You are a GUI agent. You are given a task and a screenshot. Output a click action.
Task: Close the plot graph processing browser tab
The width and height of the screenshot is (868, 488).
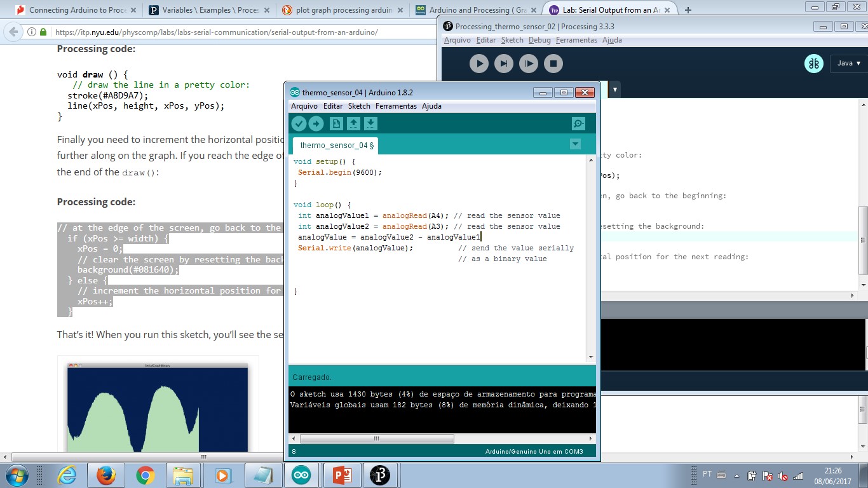tap(400, 10)
